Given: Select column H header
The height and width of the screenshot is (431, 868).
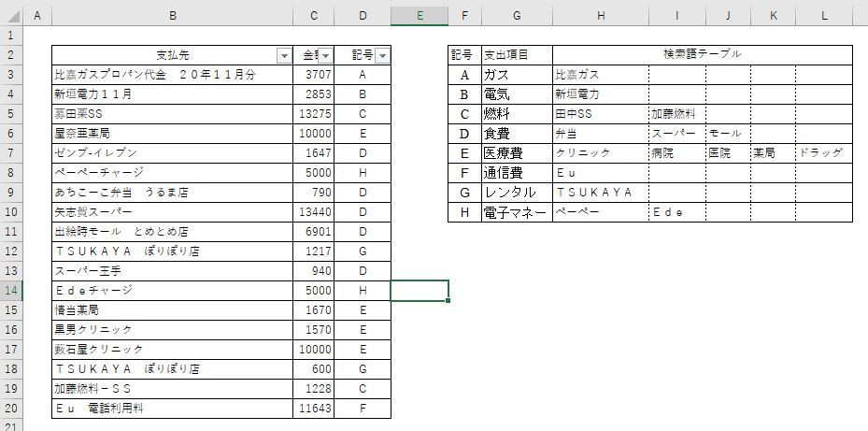Looking at the screenshot, I should (x=601, y=15).
